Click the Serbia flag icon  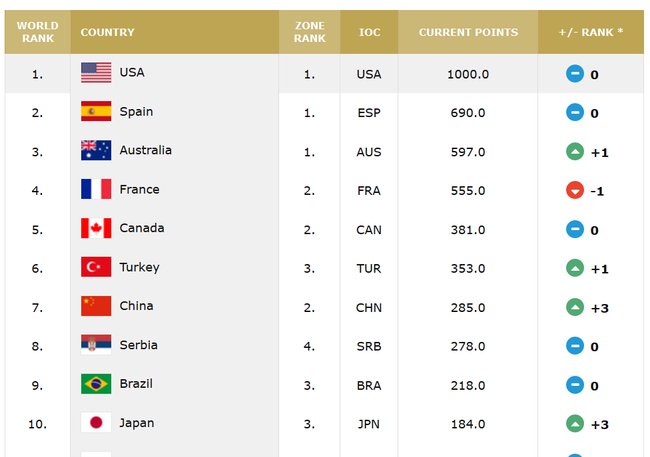click(96, 346)
